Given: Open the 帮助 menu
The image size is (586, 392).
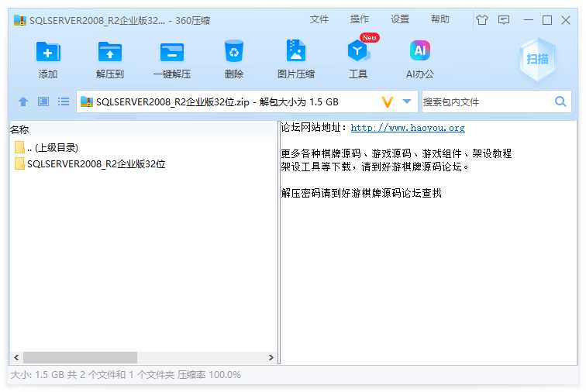Looking at the screenshot, I should (440, 19).
